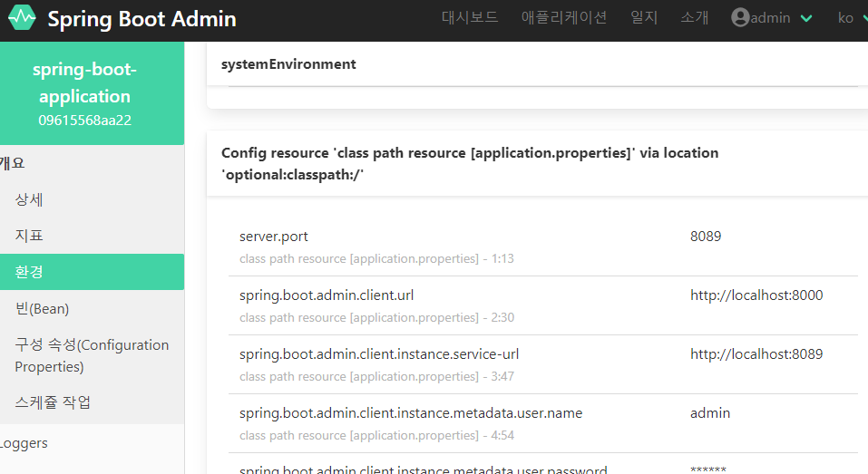The width and height of the screenshot is (868, 474).
Task: Click the admin user avatar icon
Action: (740, 18)
